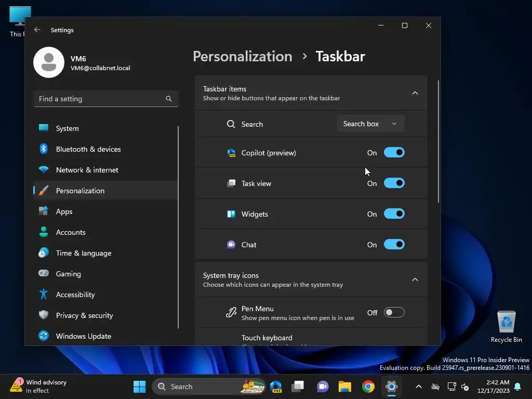The height and width of the screenshot is (399, 532).
Task: Collapse the Taskbar items section
Action: point(415,93)
